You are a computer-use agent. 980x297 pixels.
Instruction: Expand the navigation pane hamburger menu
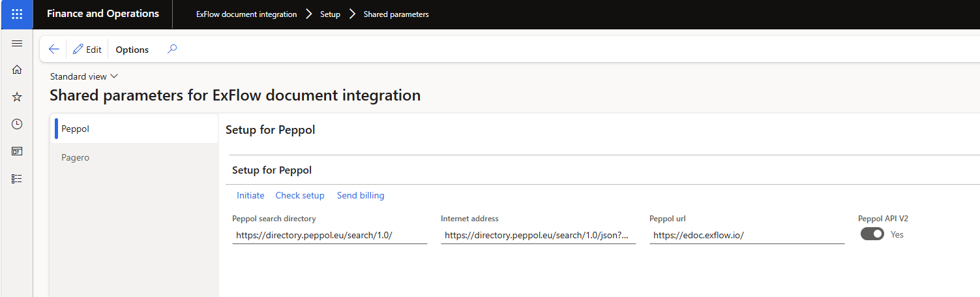(x=17, y=44)
